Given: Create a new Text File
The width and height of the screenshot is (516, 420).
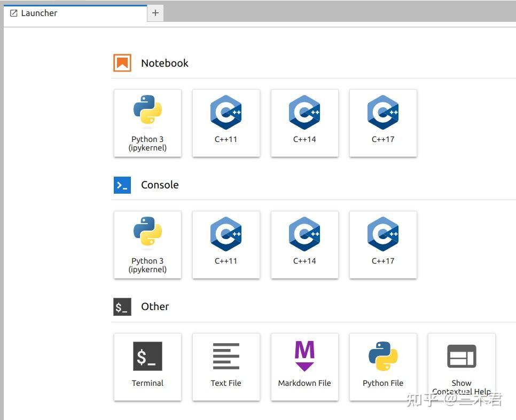Looking at the screenshot, I should pyautogui.click(x=226, y=367).
